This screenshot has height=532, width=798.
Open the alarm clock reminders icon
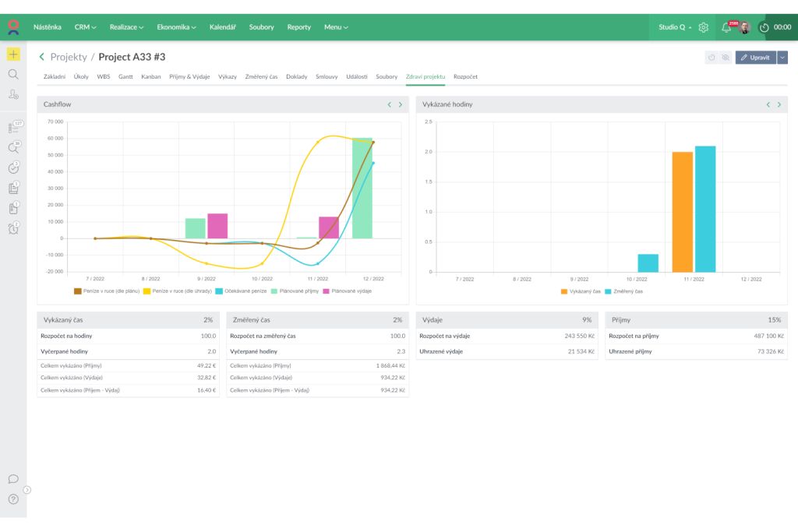[x=13, y=228]
